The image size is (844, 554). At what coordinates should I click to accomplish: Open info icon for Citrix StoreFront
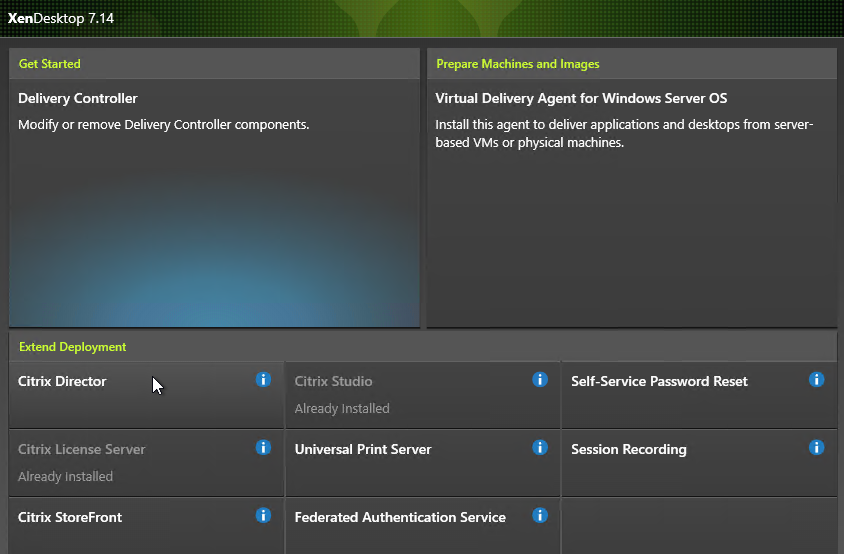263,515
